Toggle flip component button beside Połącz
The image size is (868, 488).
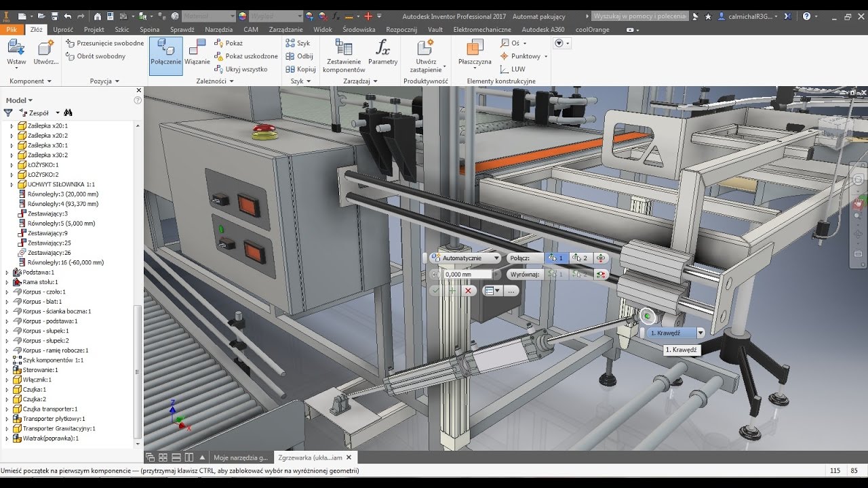pos(601,258)
